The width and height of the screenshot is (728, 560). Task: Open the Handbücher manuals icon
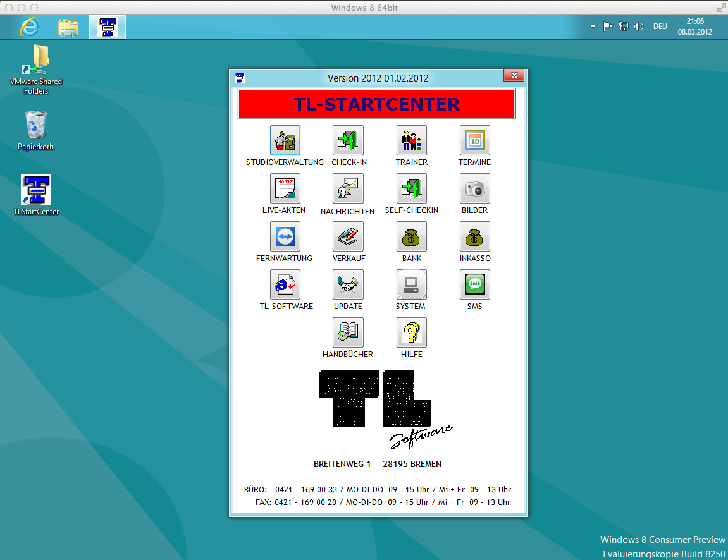tap(348, 332)
